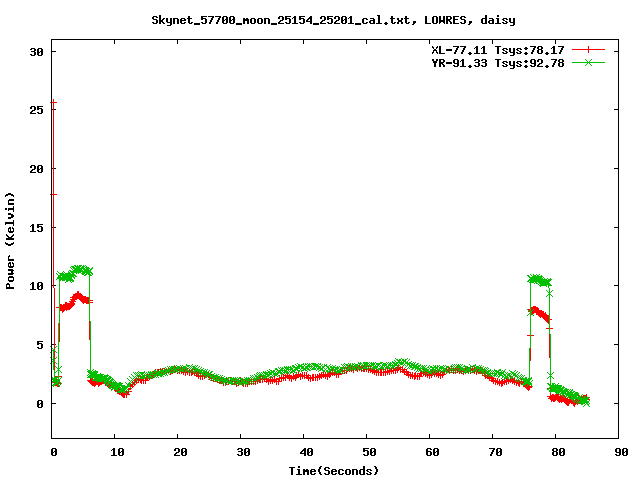640x480 pixels.
Task: Click the x-axis tick label 70
Action: coord(495,452)
